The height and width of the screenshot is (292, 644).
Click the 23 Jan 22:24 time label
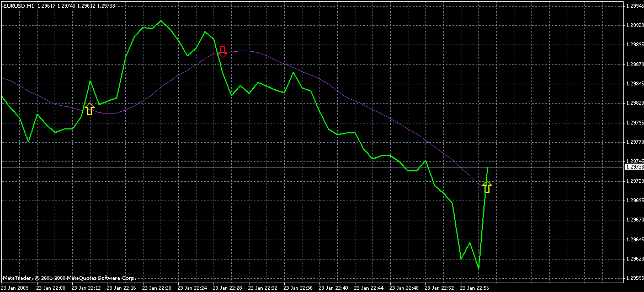[191, 288]
